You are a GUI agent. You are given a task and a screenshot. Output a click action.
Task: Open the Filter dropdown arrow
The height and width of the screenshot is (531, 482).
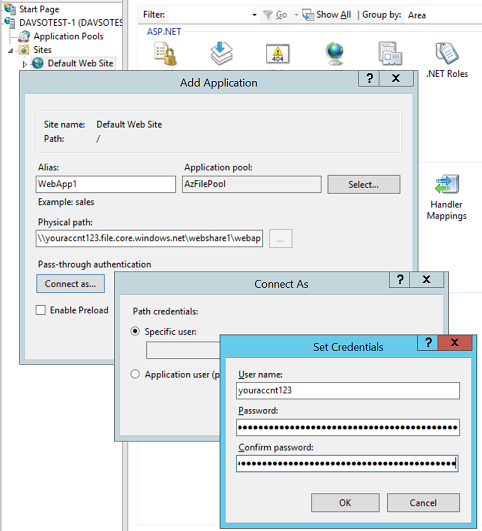[254, 15]
